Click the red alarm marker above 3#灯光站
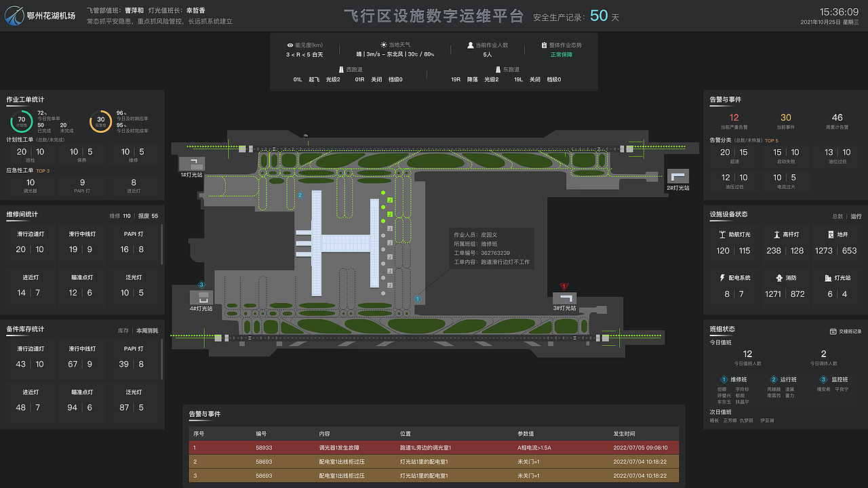The image size is (868, 488). pyautogui.click(x=564, y=287)
